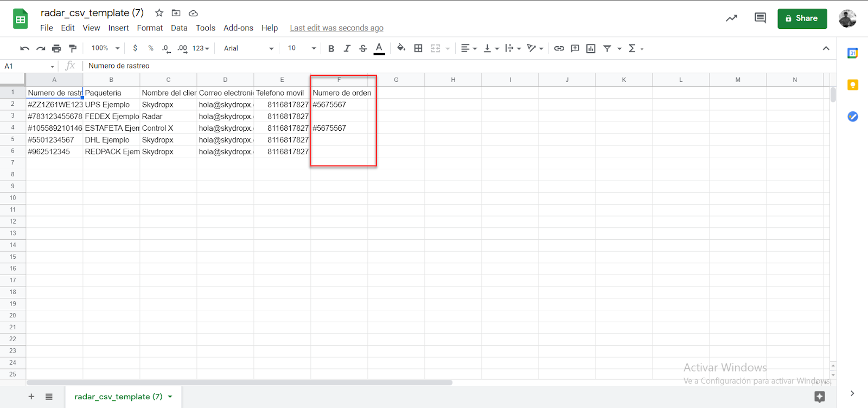The image size is (868, 408).
Task: Open the borders tool
Action: coord(418,48)
